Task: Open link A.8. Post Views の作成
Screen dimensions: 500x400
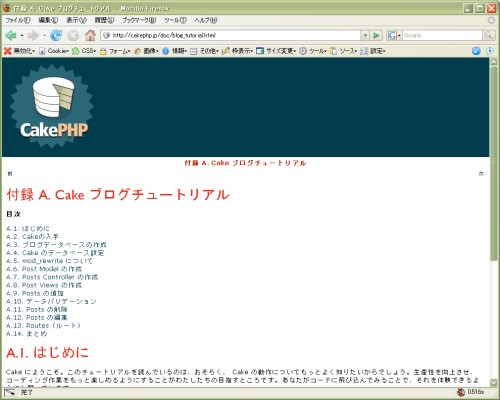Action: [44, 285]
